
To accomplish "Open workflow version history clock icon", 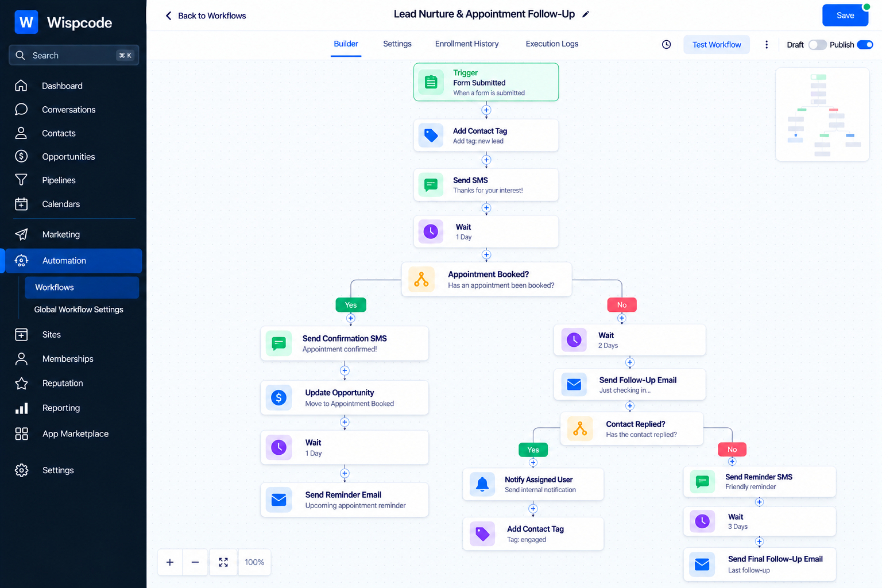I will tap(666, 44).
